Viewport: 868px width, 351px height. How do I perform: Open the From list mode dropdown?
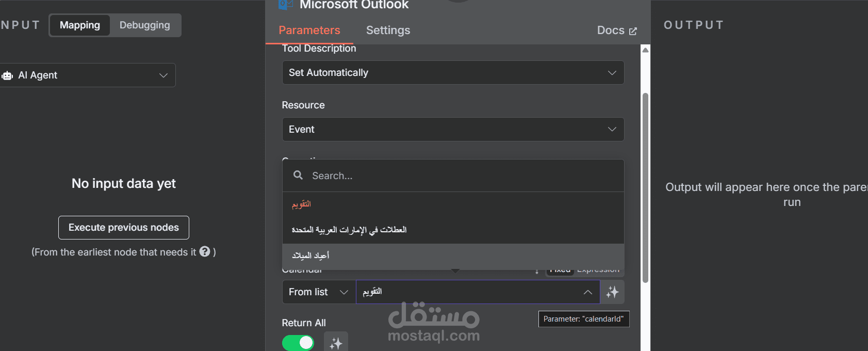(319, 292)
